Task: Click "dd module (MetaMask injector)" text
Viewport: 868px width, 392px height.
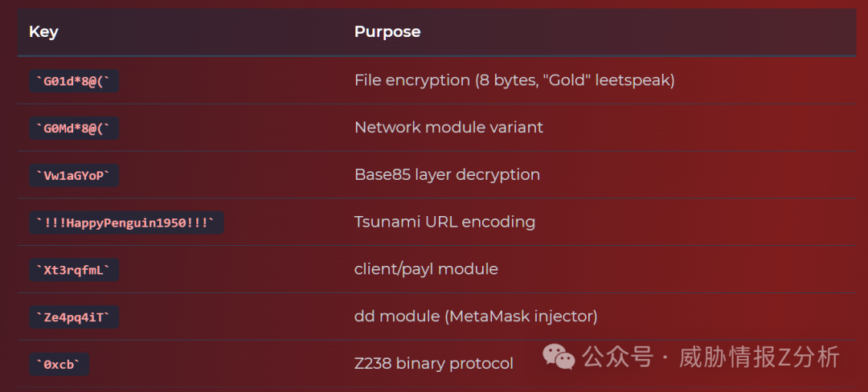Action: click(476, 316)
